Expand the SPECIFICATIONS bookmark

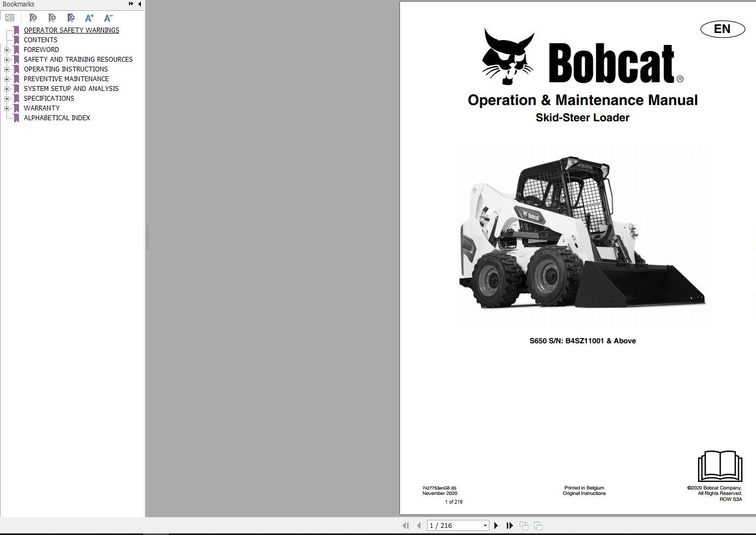(x=7, y=99)
